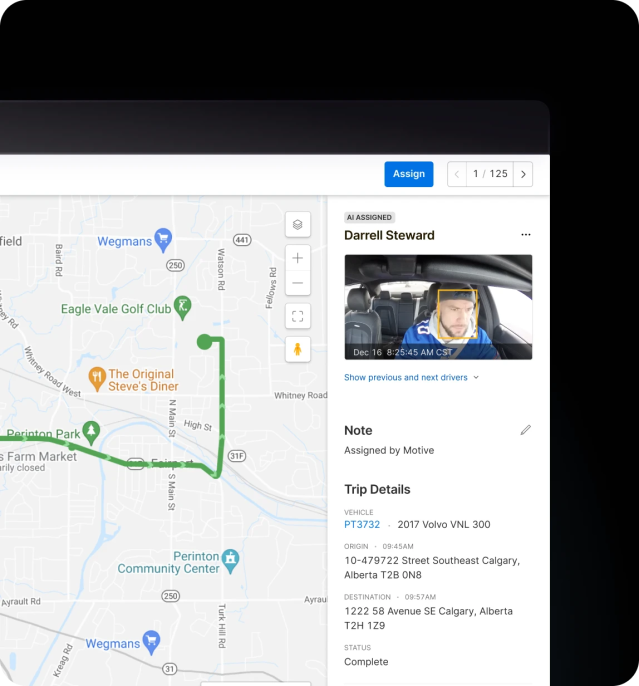Click the Eagle Vale Golf Club marker
Image resolution: width=639 pixels, height=686 pixels.
[x=182, y=305]
